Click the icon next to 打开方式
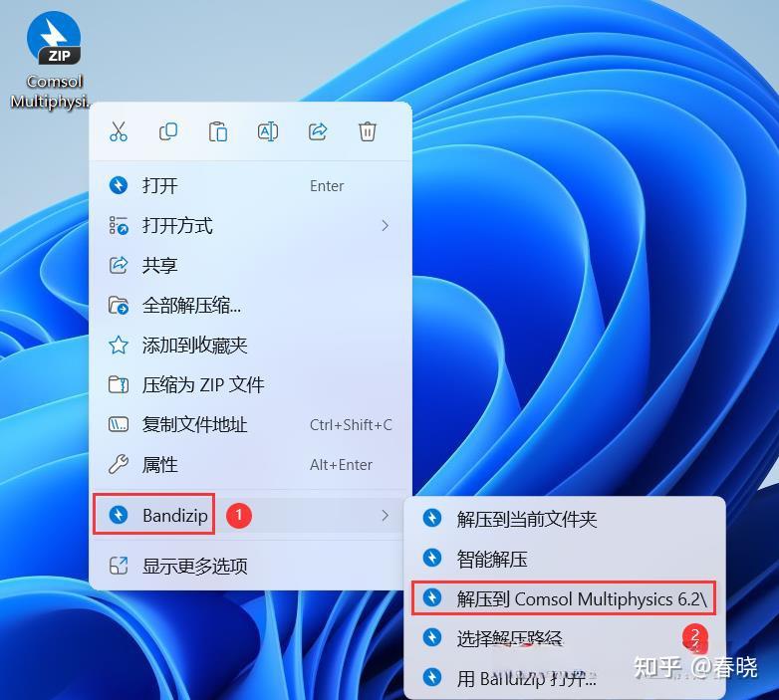 coord(119,225)
